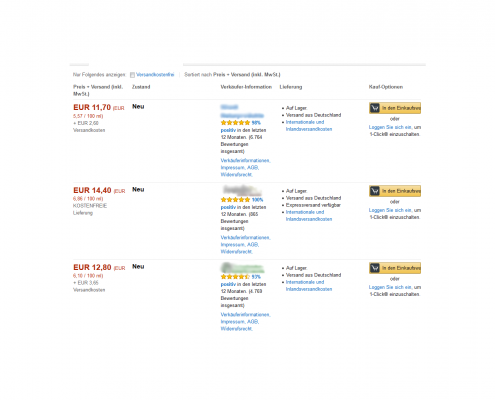The height and width of the screenshot is (400, 495).
Task: Open third seller's blurred logo
Action: pos(242,268)
